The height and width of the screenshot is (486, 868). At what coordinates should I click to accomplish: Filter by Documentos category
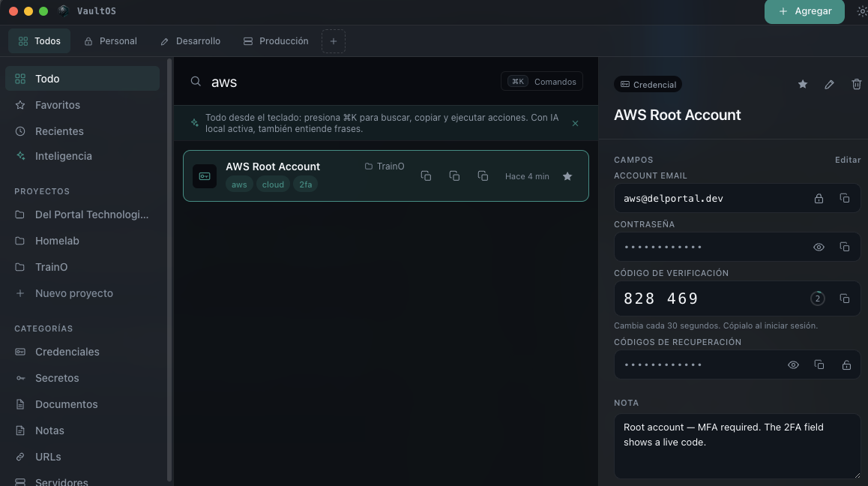click(x=82, y=404)
